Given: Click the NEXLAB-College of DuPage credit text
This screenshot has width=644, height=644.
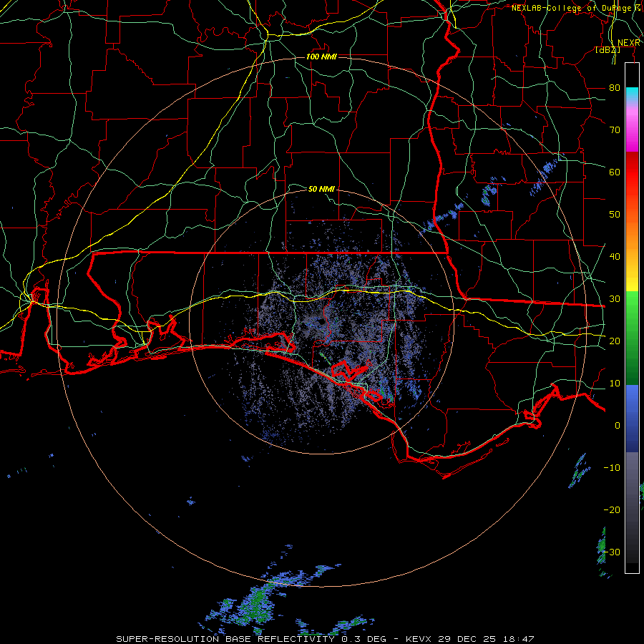Looking at the screenshot, I should pos(573,8).
